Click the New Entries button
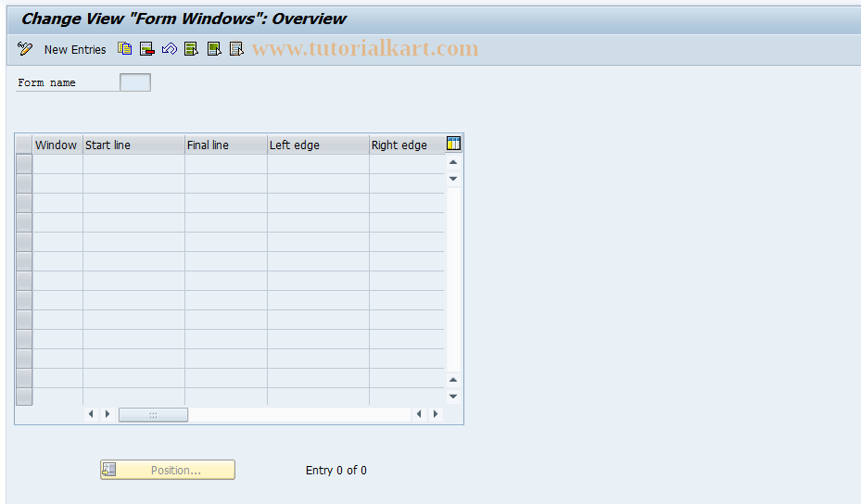 click(75, 49)
